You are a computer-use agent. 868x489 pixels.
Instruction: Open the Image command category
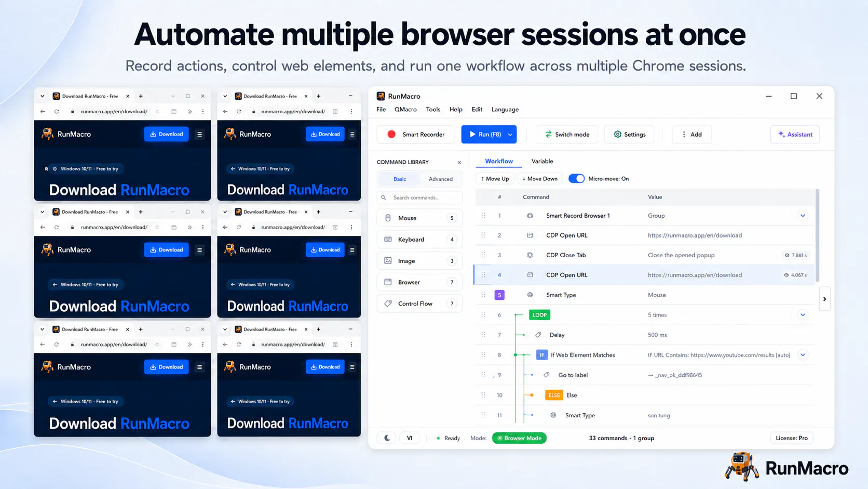(419, 261)
